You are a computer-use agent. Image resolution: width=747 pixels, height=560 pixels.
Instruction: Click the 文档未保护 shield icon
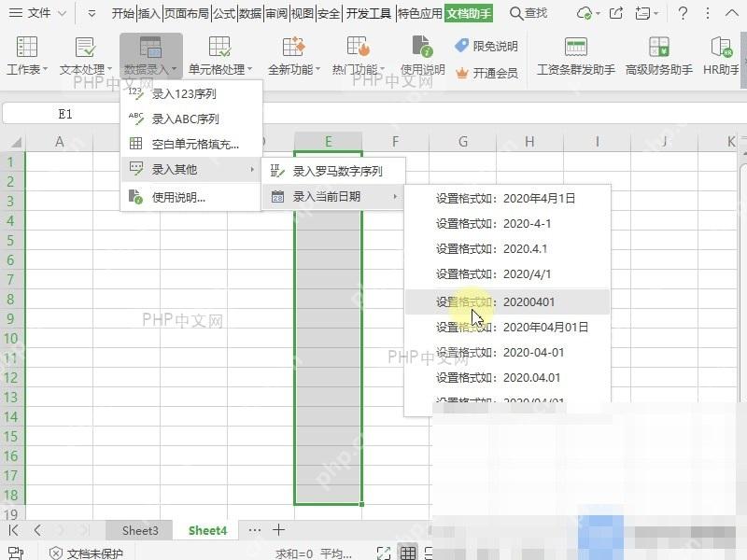56,553
